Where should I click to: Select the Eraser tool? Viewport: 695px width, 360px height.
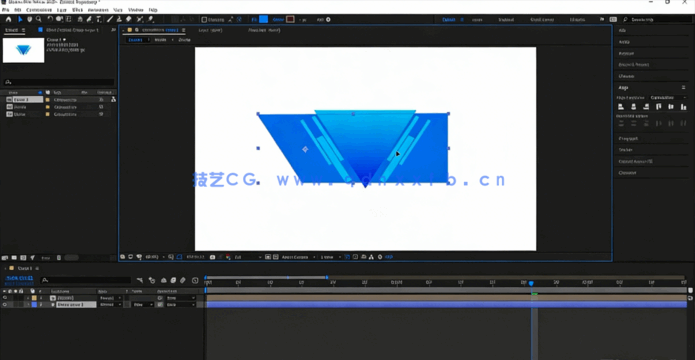coord(129,19)
